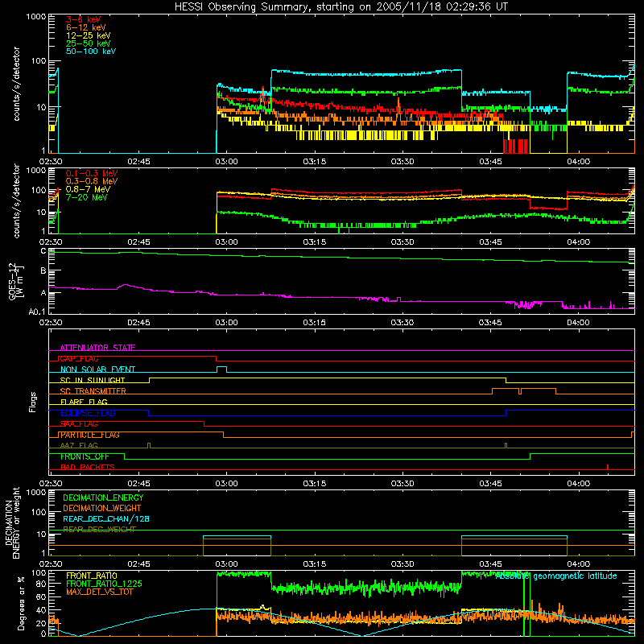
Task: Select the 25-50 keV legend label
Action: coord(88,43)
